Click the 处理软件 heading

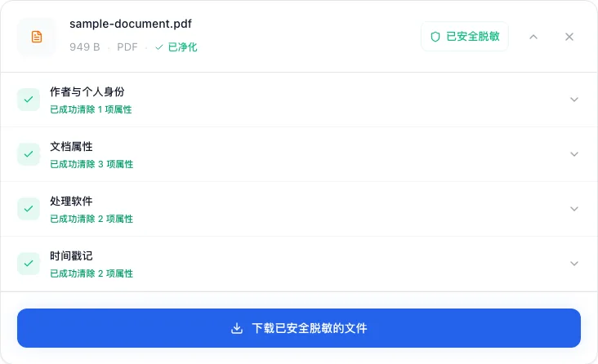(71, 201)
